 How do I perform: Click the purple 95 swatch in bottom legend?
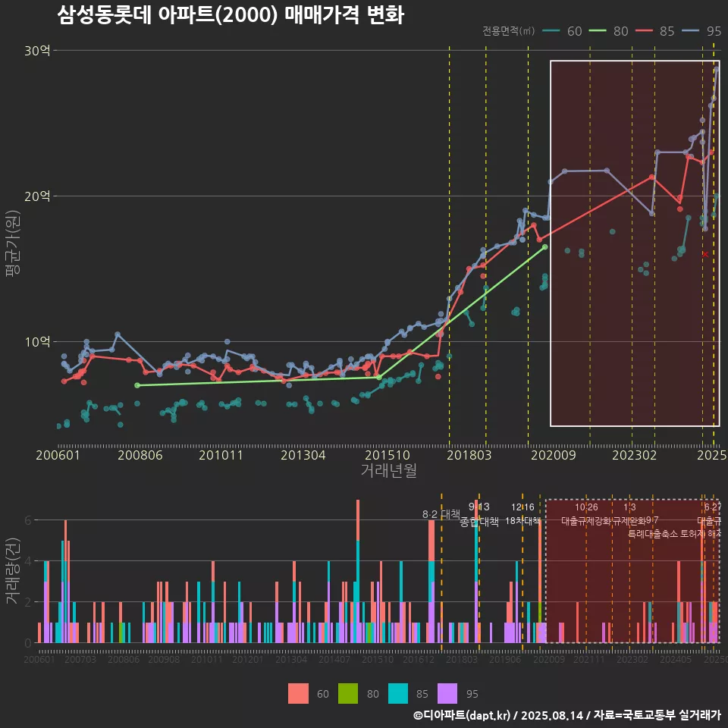[447, 694]
